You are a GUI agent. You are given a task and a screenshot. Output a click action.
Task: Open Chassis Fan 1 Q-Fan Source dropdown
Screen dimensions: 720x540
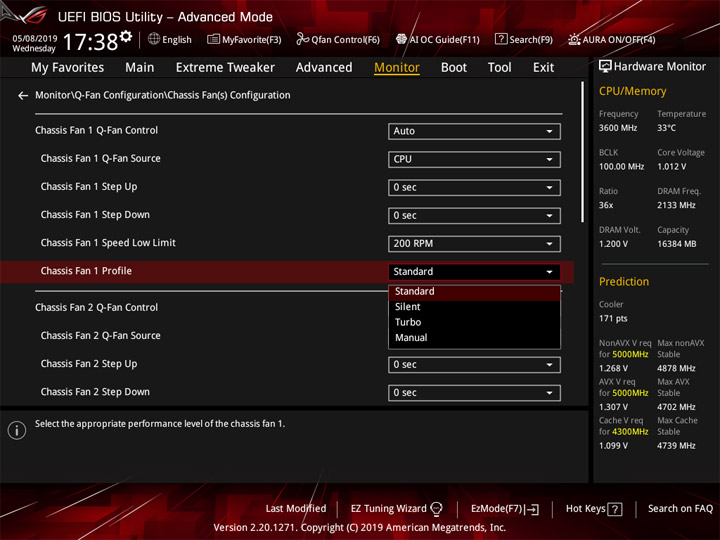click(474, 159)
